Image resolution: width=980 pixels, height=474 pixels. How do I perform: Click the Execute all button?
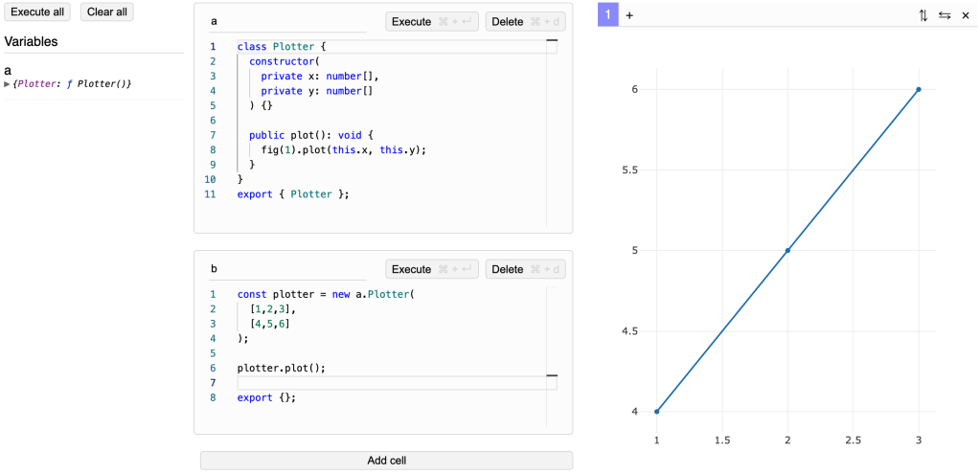tap(37, 12)
